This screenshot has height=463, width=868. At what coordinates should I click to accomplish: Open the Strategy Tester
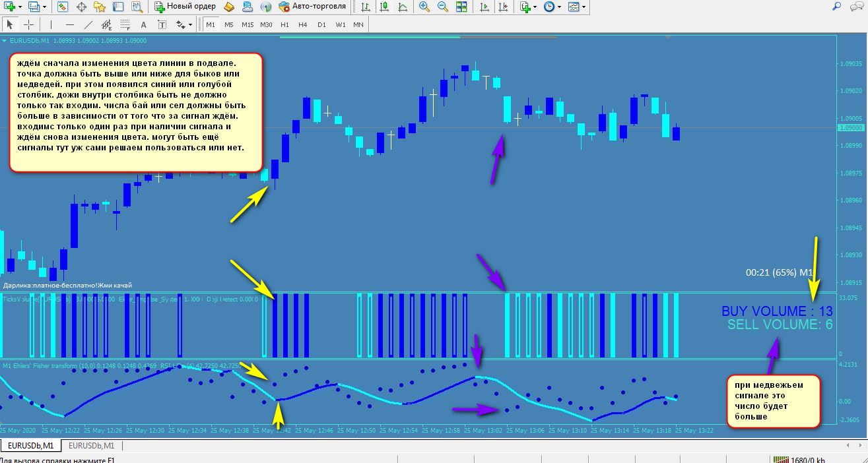point(137,7)
